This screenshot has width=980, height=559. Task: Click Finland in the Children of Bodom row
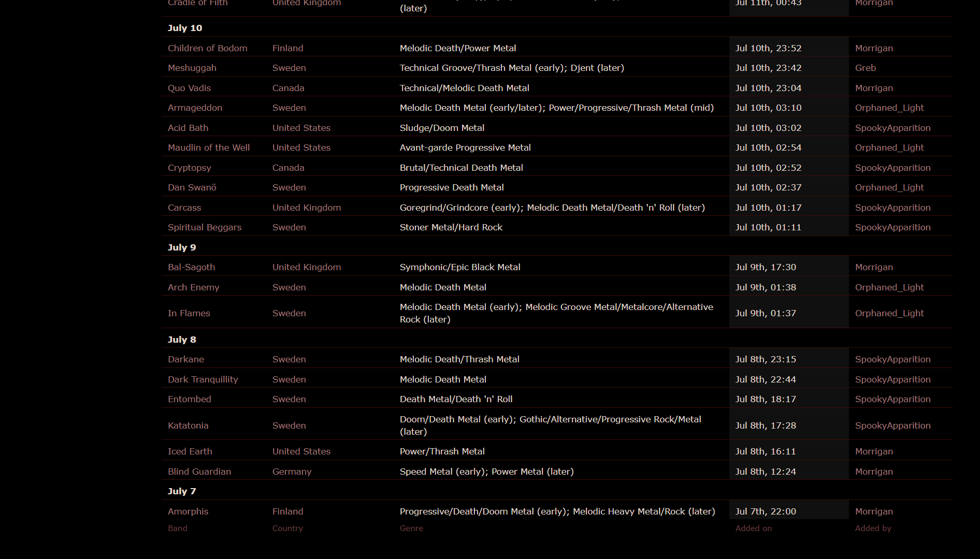pos(288,48)
